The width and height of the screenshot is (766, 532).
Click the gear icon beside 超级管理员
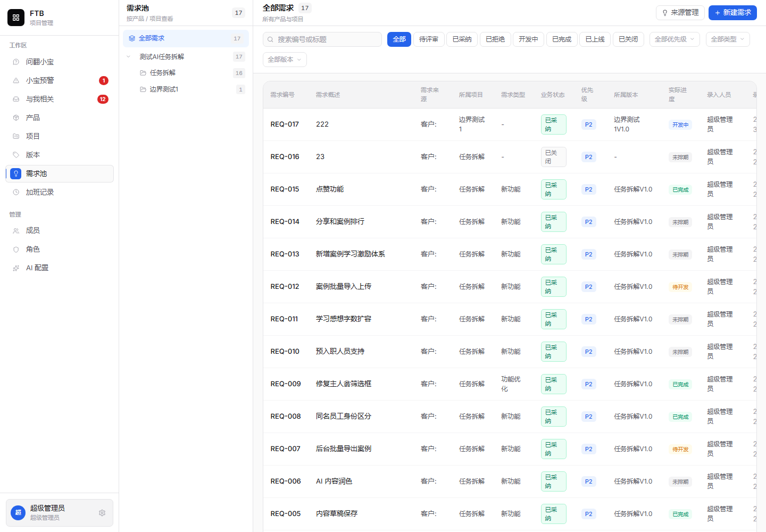(102, 513)
